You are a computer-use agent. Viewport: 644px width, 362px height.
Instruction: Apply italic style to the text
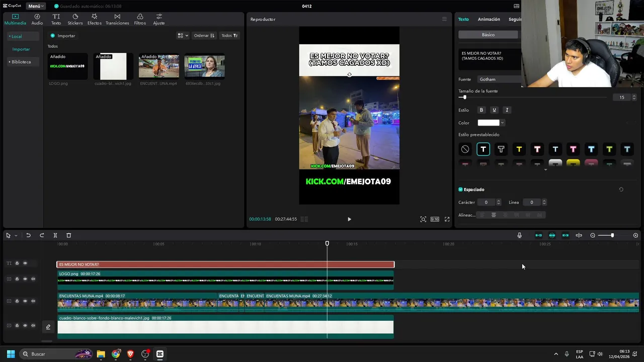point(507,110)
